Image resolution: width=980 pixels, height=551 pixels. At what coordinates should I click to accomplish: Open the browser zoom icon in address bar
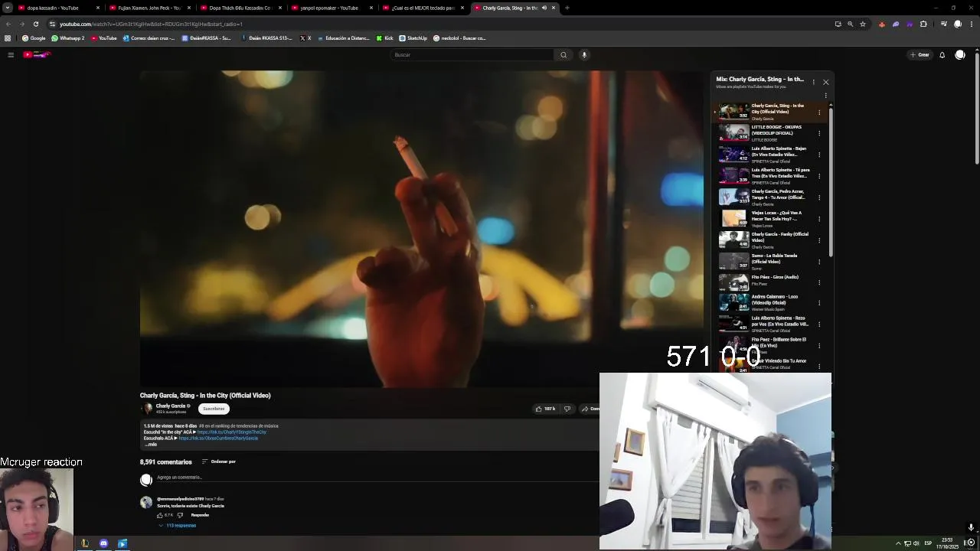pyautogui.click(x=850, y=24)
